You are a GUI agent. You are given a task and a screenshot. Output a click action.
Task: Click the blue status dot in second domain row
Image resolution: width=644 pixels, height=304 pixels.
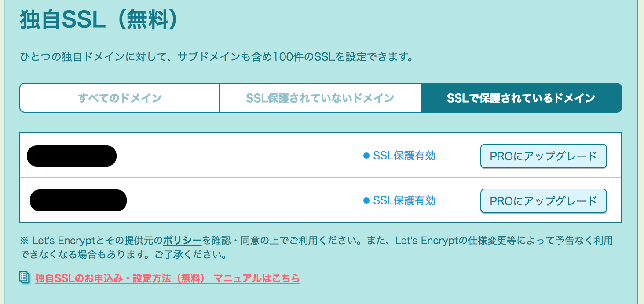[x=366, y=201]
